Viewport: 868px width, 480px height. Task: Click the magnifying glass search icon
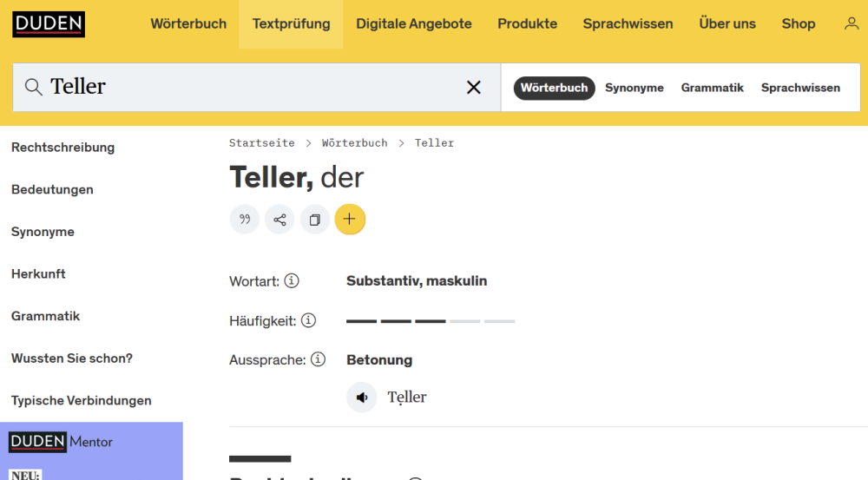[x=34, y=87]
